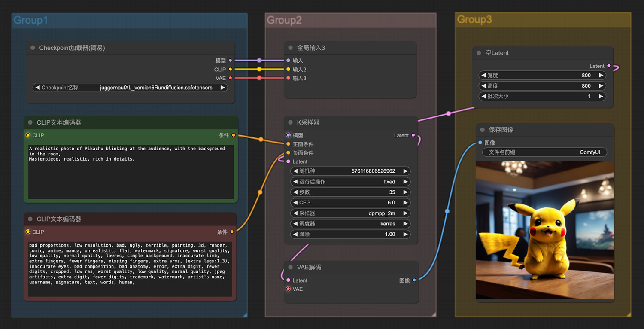
Task: Collapse the red CLIP文本编码器 node dot
Action: coord(30,219)
